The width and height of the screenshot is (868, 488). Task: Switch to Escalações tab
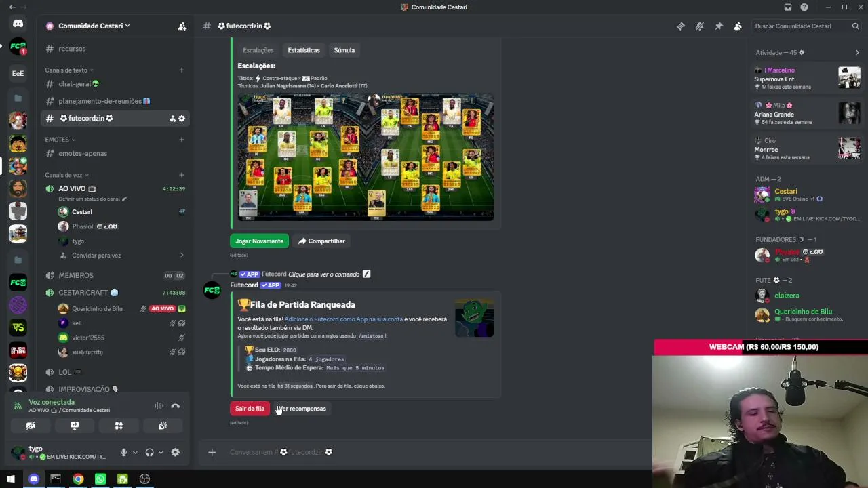[x=258, y=50]
